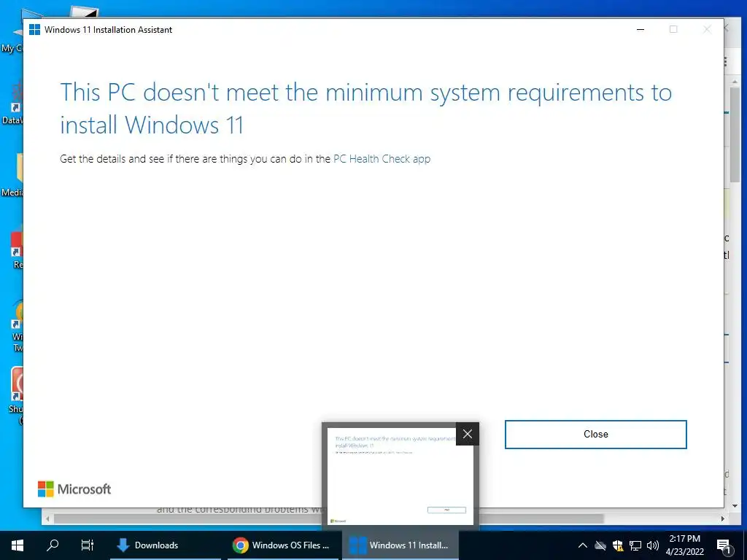Switch to Chrome Windows OS Files window
This screenshot has width=747, height=560.
[x=283, y=545]
